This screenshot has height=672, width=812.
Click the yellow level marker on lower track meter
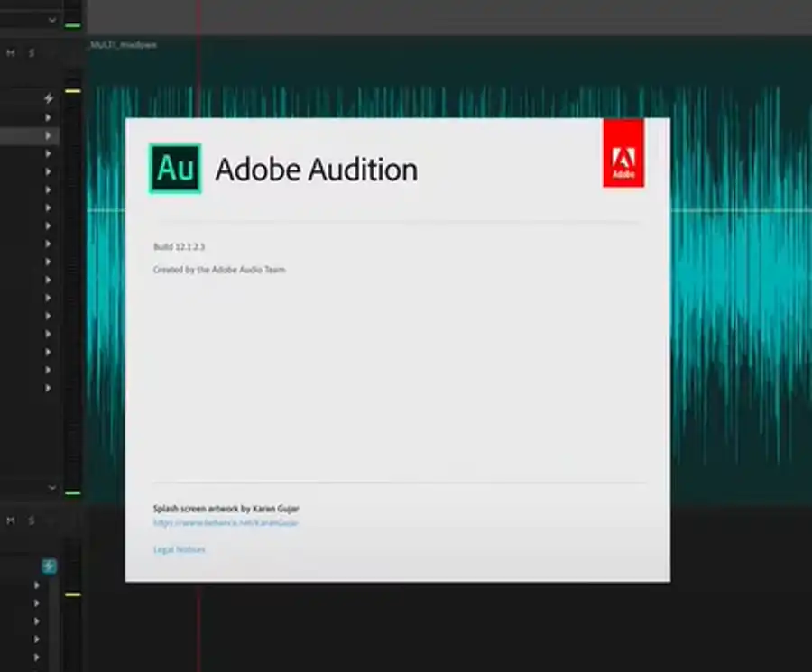pos(73,594)
